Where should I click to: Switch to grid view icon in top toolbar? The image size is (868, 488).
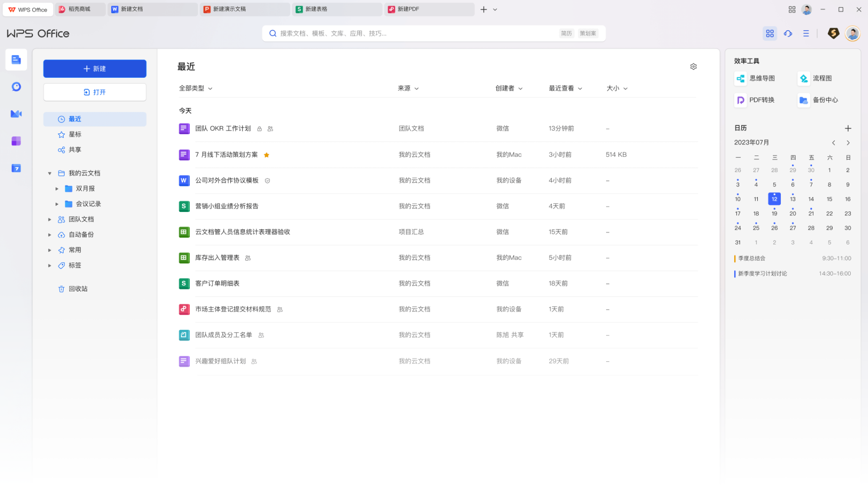(769, 33)
